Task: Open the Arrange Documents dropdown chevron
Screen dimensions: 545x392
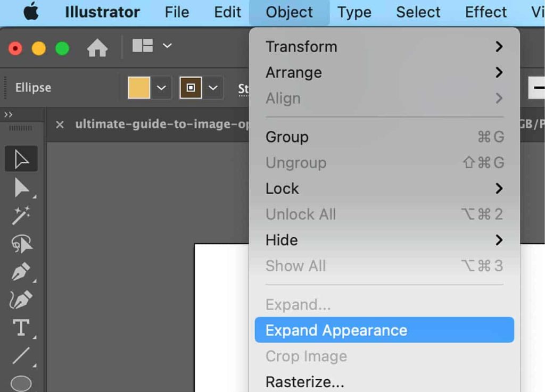Action: tap(167, 46)
